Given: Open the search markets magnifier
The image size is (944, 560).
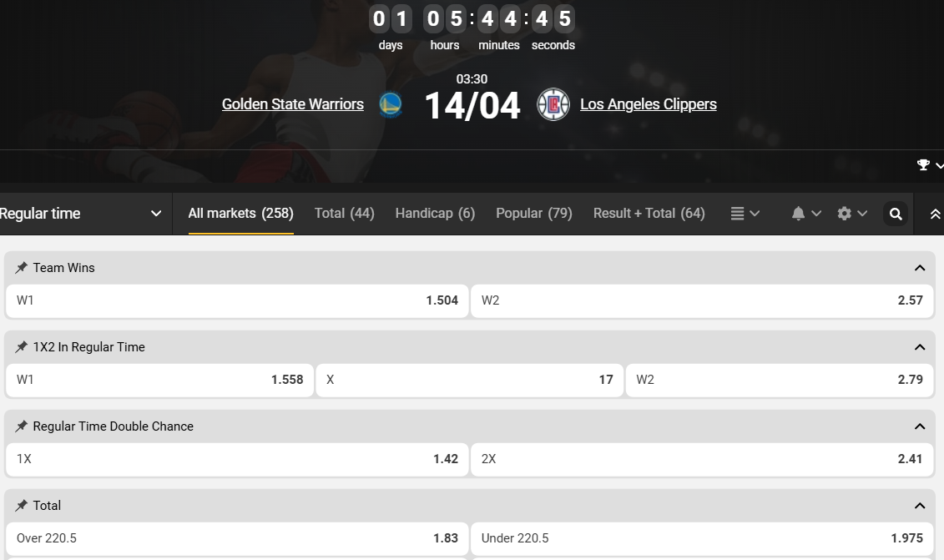Looking at the screenshot, I should coord(896,214).
